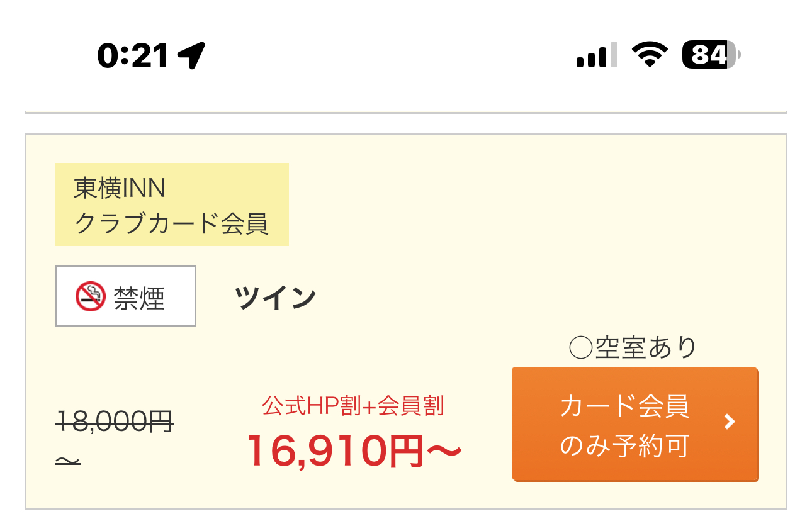Tap the location arrow in status bar
Image resolution: width=812 pixels, height=526 pixels.
pos(192,56)
